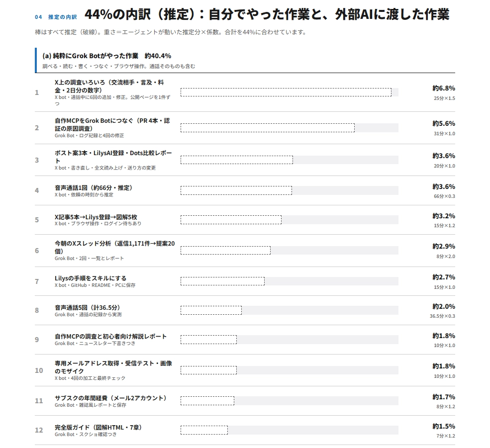The height and width of the screenshot is (448, 490).
Task: Click the formula 15分×1.2
Action: coord(444,226)
